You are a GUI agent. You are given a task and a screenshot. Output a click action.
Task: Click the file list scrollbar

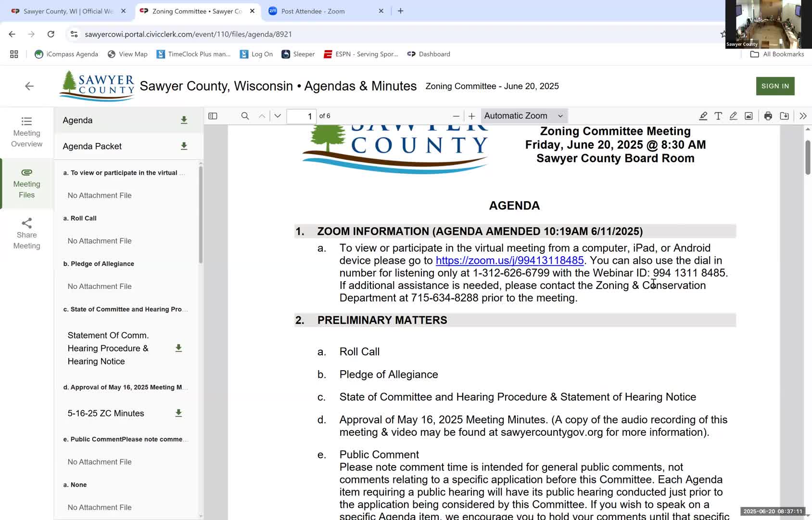tap(201, 215)
